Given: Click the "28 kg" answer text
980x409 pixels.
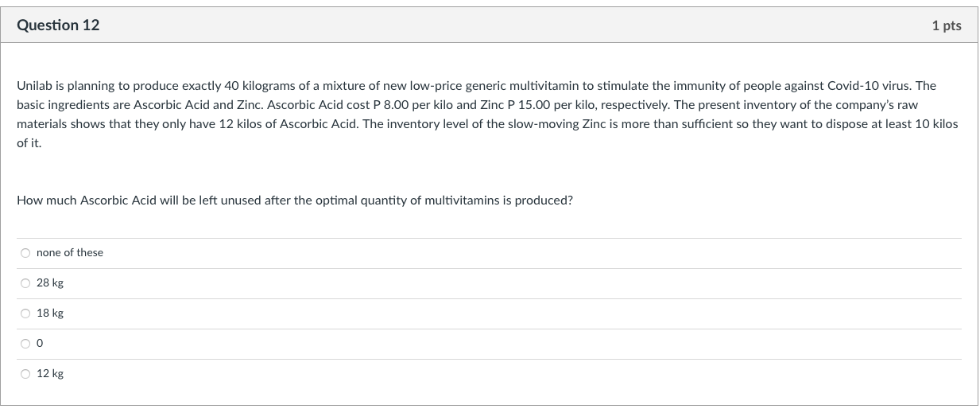Looking at the screenshot, I should coord(50,283).
